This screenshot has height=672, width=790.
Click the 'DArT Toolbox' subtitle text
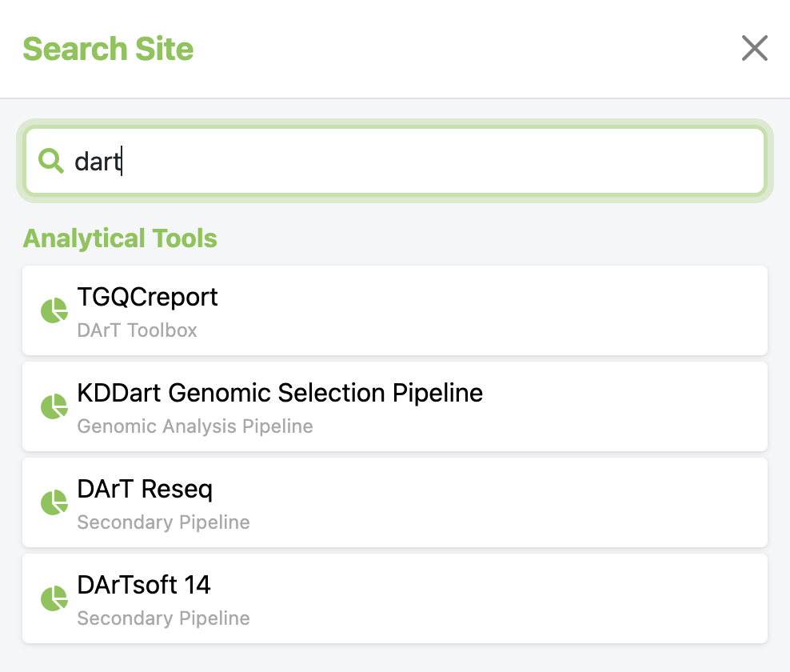(137, 330)
